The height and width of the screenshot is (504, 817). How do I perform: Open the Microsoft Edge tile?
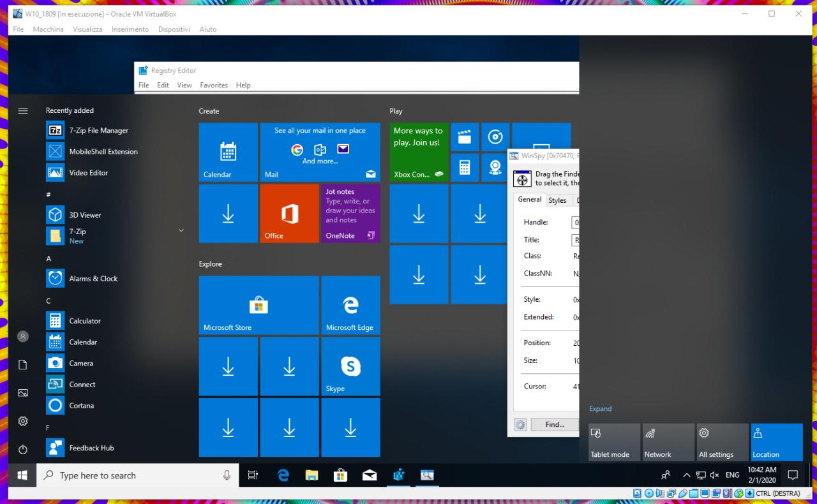(350, 305)
